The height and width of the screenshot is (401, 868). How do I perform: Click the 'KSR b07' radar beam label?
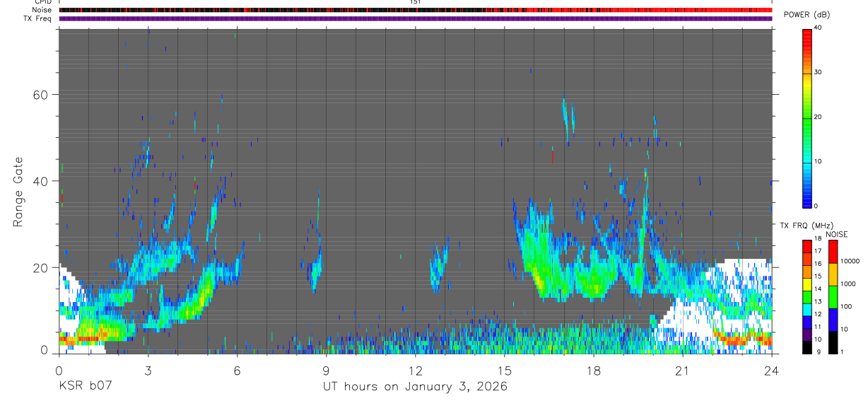[85, 386]
